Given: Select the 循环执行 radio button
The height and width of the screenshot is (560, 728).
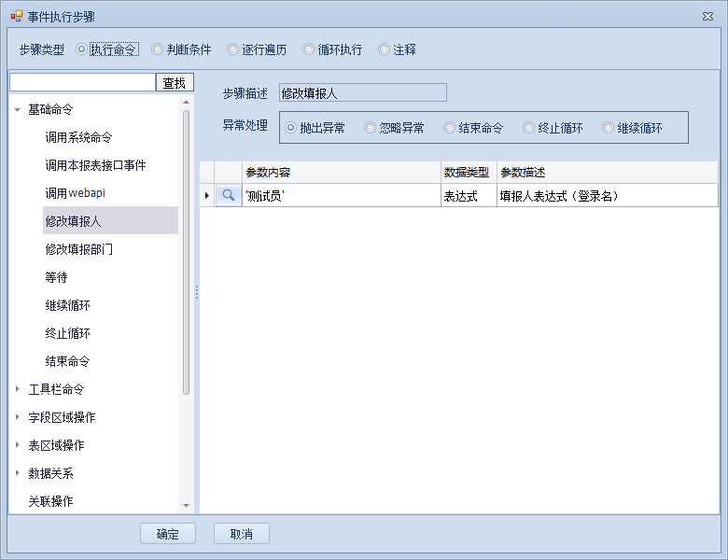Looking at the screenshot, I should coord(309,49).
